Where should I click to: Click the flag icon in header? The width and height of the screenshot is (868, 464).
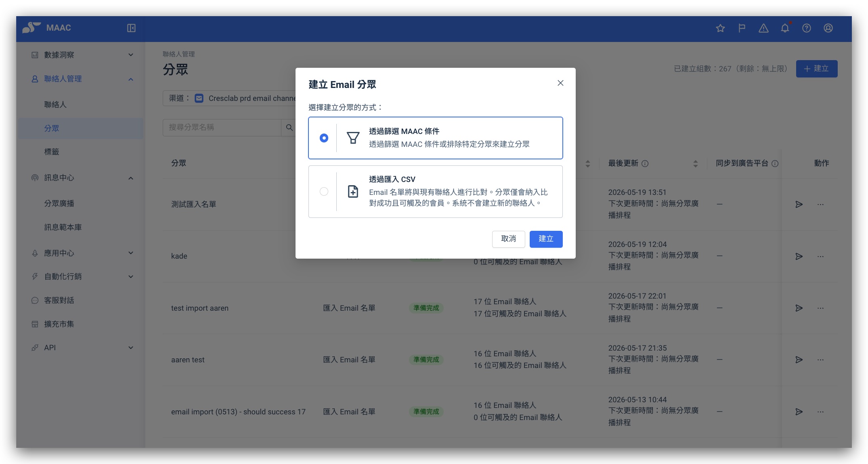742,28
